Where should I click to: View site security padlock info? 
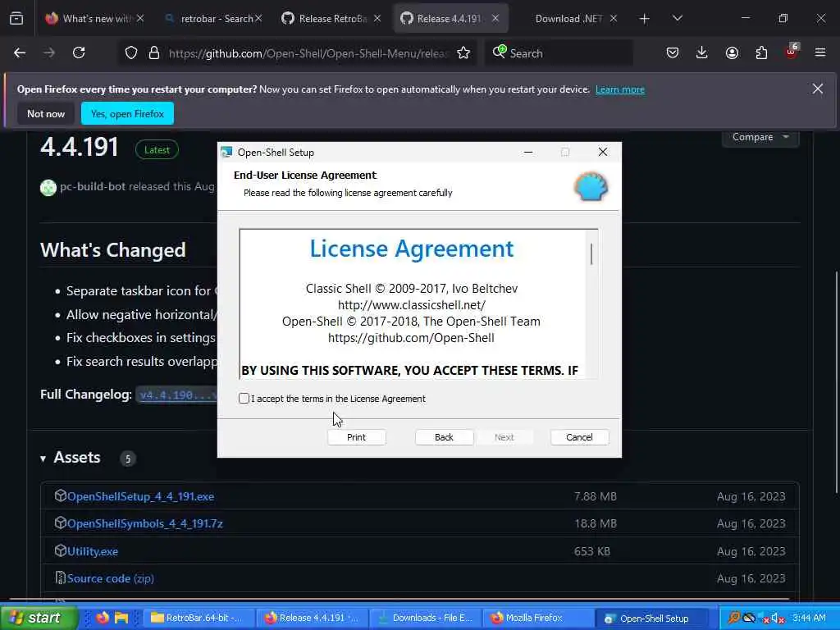(x=154, y=52)
